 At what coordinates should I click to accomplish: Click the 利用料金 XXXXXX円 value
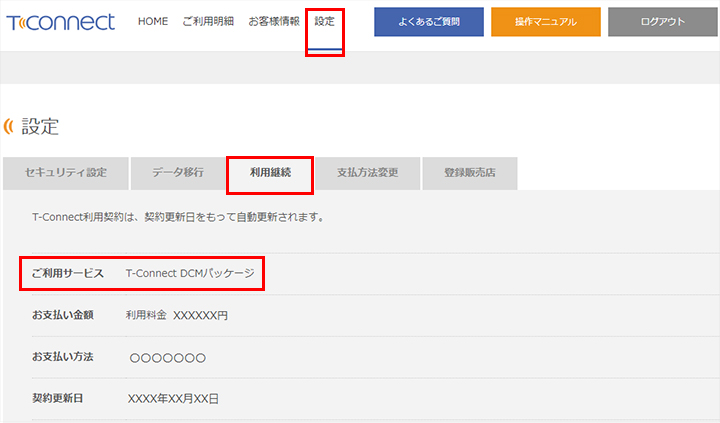click(177, 316)
